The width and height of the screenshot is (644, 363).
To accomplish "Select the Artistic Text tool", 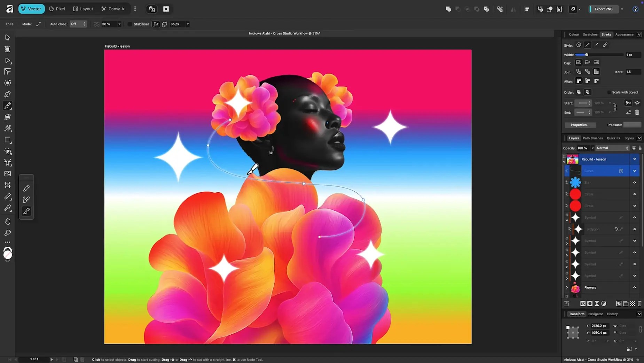I will click(7, 163).
